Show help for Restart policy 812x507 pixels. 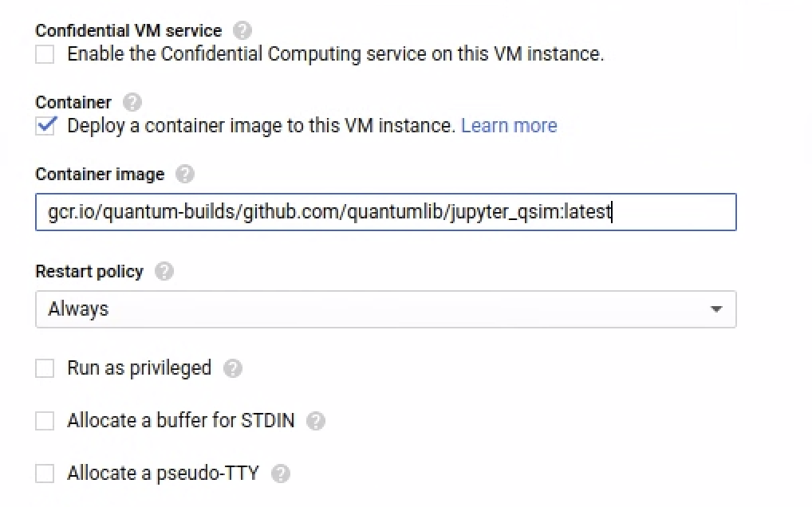pyautogui.click(x=164, y=272)
